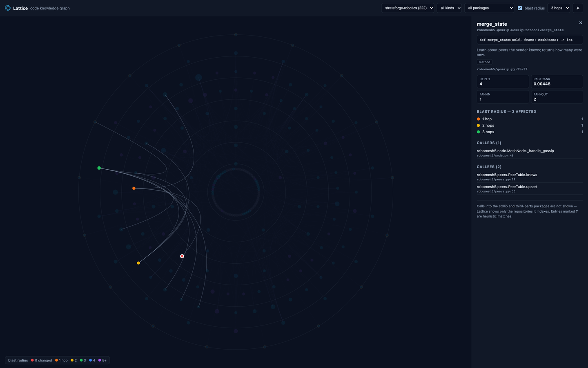Click the 3 hops row in the panel
Viewport: 588px width, 368px height.
[530, 132]
